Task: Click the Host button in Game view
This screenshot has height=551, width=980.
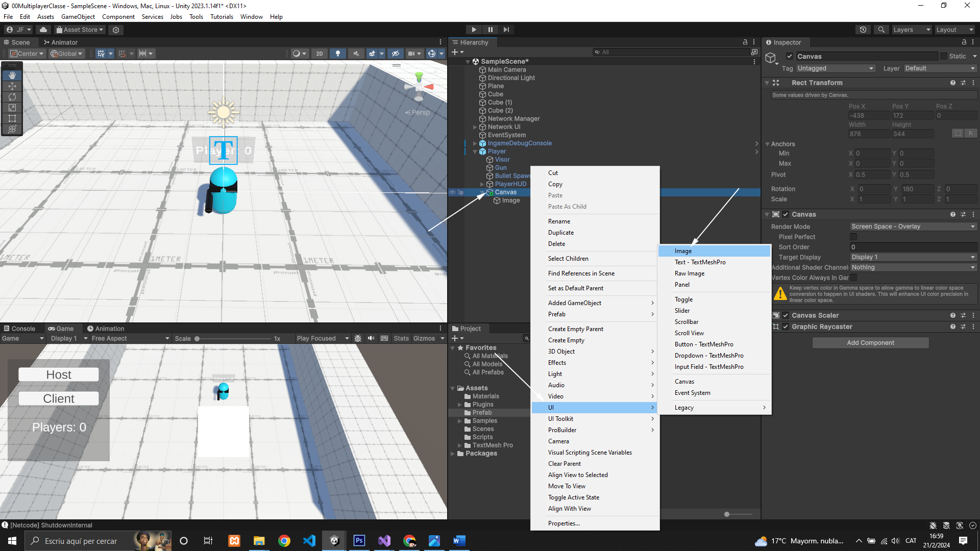Action: [59, 374]
